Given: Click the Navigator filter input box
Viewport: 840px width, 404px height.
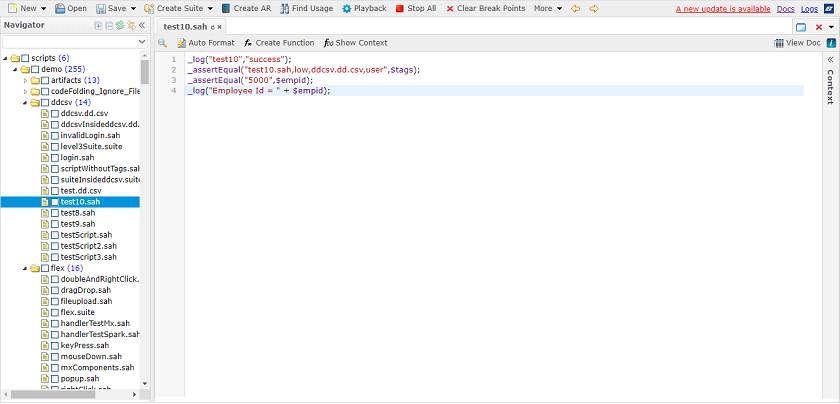Looking at the screenshot, I should point(69,42).
